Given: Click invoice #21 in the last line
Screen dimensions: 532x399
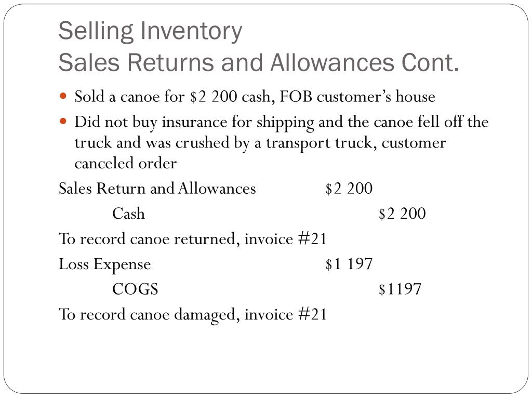Looking at the screenshot, I should [285, 314].
